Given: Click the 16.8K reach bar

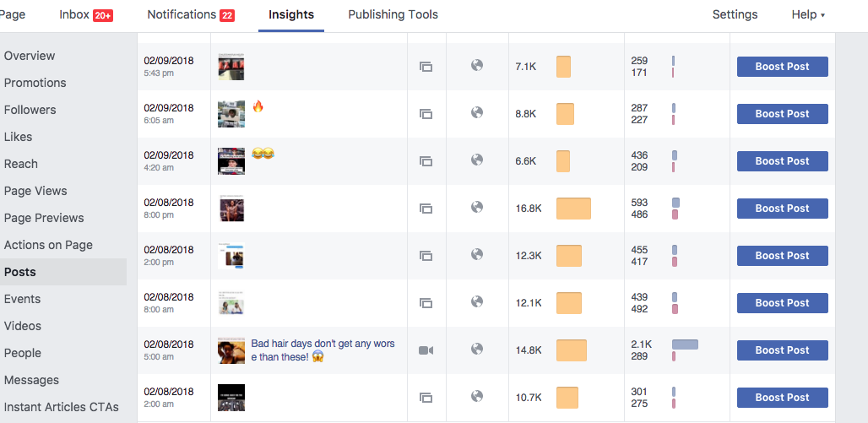Looking at the screenshot, I should 573,209.
